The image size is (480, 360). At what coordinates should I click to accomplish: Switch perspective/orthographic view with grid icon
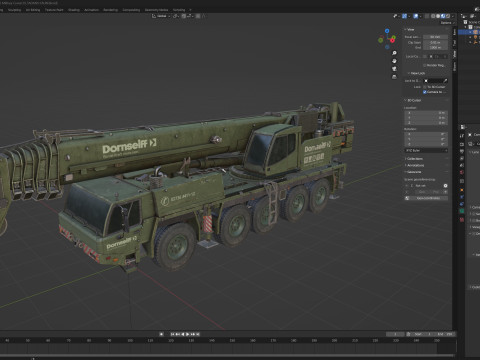(394, 77)
